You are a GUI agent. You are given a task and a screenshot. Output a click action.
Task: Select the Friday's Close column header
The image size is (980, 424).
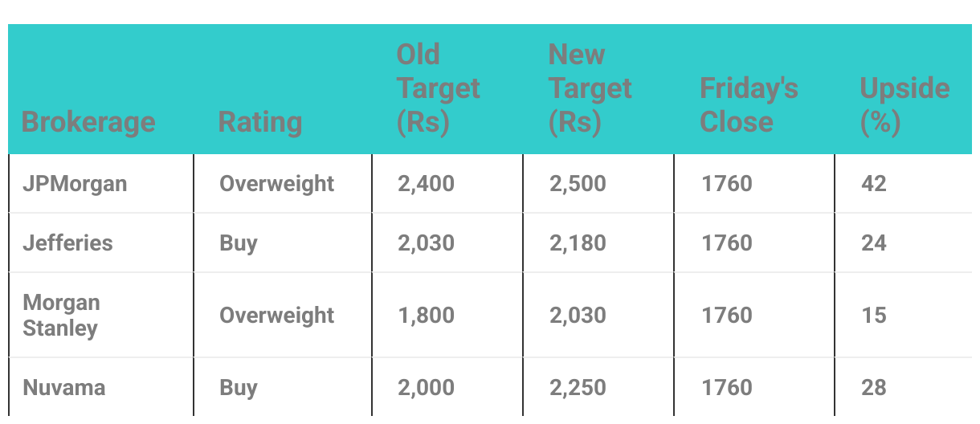(749, 105)
